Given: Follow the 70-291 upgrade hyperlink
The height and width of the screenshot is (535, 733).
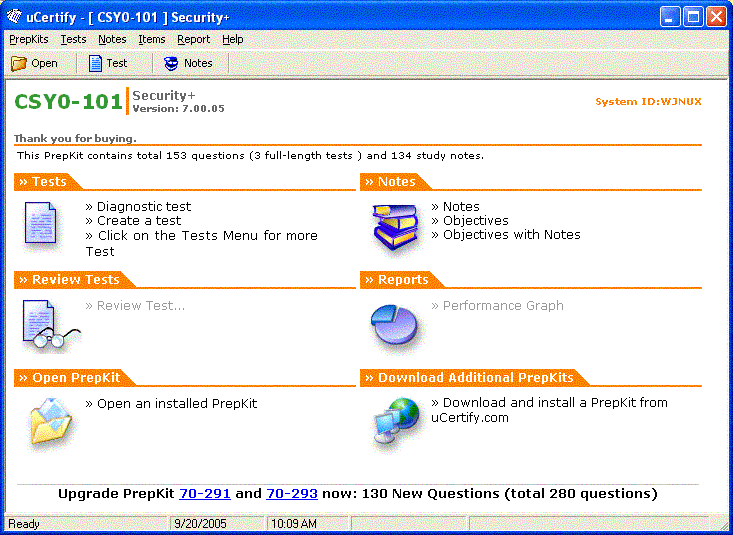Looking at the screenshot, I should (205, 493).
